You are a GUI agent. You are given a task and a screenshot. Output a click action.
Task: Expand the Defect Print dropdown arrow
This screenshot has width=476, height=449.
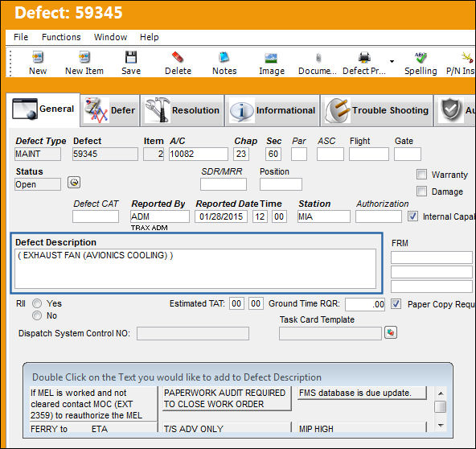point(392,61)
